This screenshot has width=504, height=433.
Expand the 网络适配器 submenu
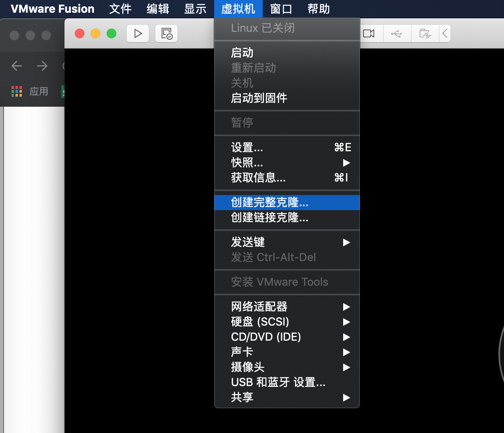tap(287, 306)
